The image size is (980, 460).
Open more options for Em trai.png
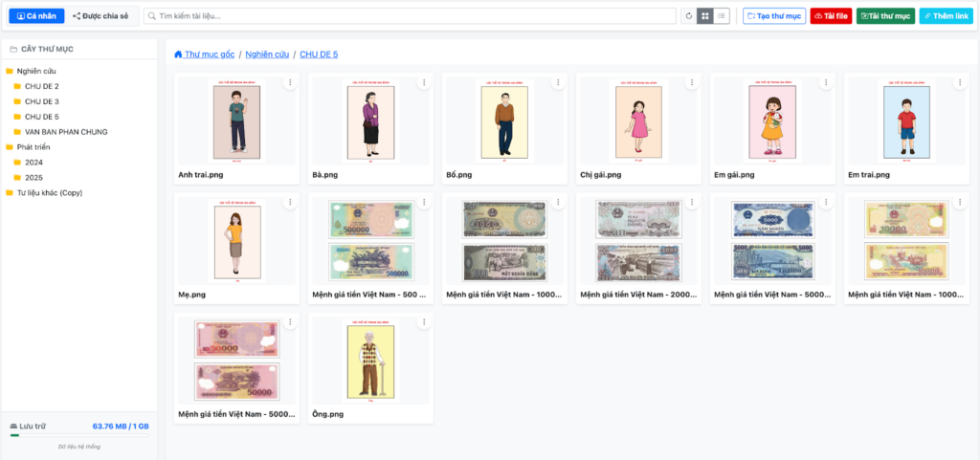coord(959,83)
